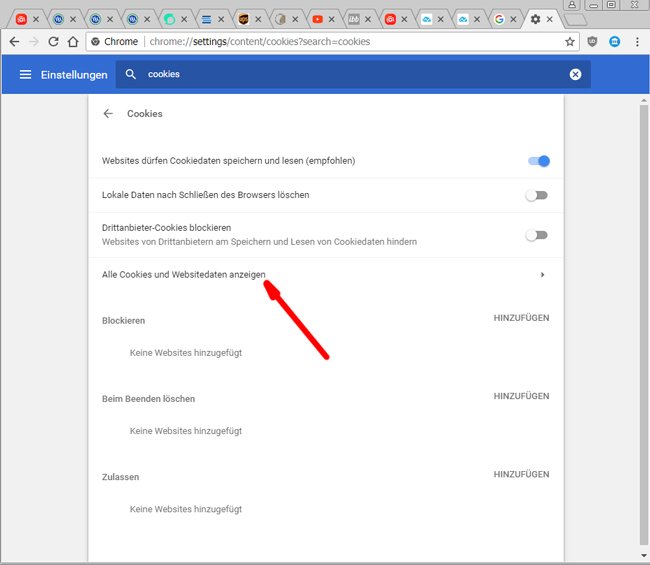650x565 pixels.
Task: Open the user profile button in the title bar
Action: coord(572,5)
